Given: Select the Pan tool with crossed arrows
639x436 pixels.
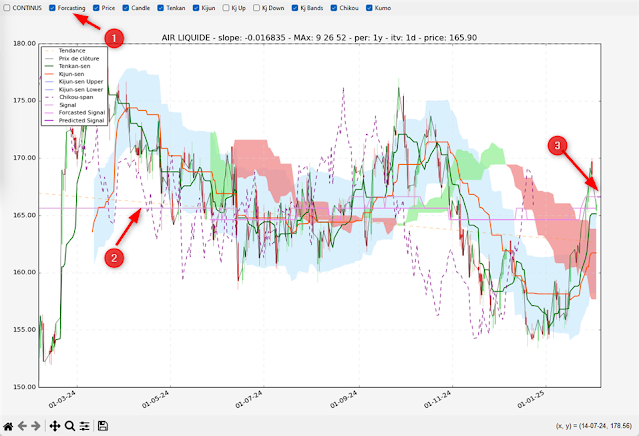Looking at the screenshot, I should click(55, 426).
